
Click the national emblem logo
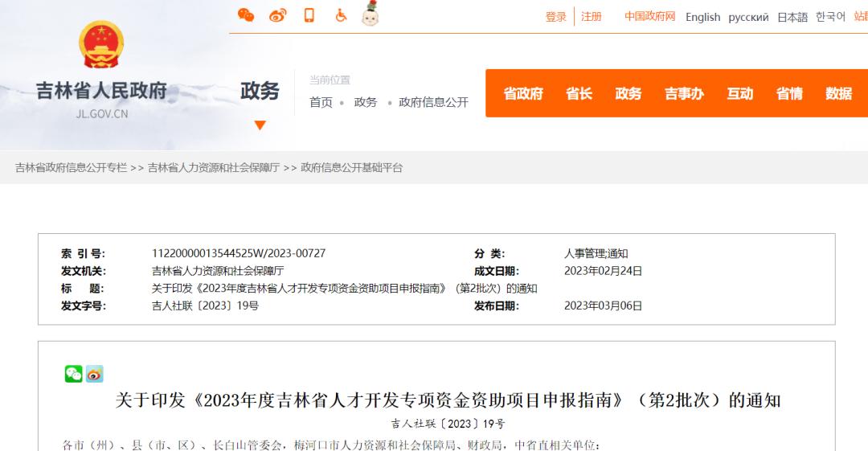101,44
